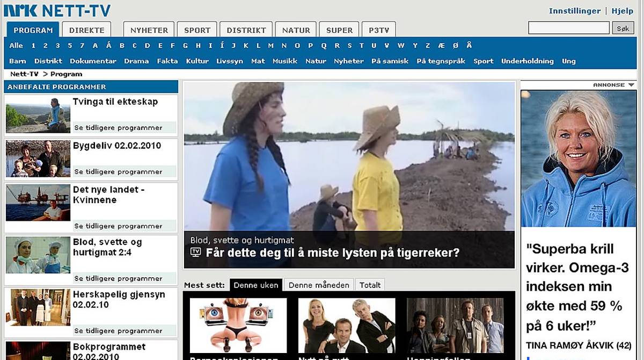Open the Super tab

(x=339, y=30)
